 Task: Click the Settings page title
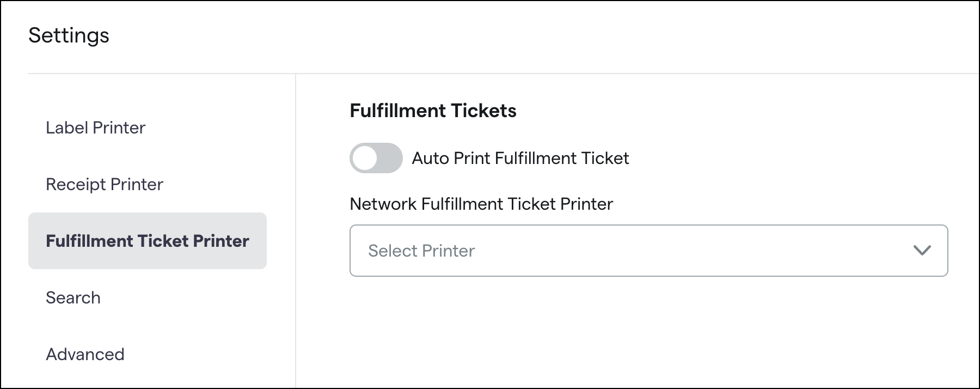pyautogui.click(x=69, y=35)
